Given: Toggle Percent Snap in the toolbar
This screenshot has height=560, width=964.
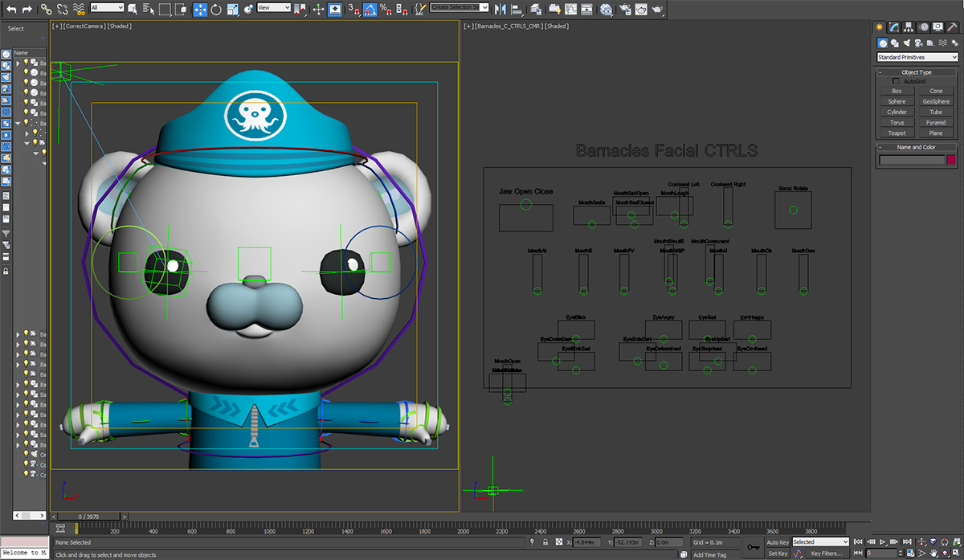Looking at the screenshot, I should tap(386, 10).
